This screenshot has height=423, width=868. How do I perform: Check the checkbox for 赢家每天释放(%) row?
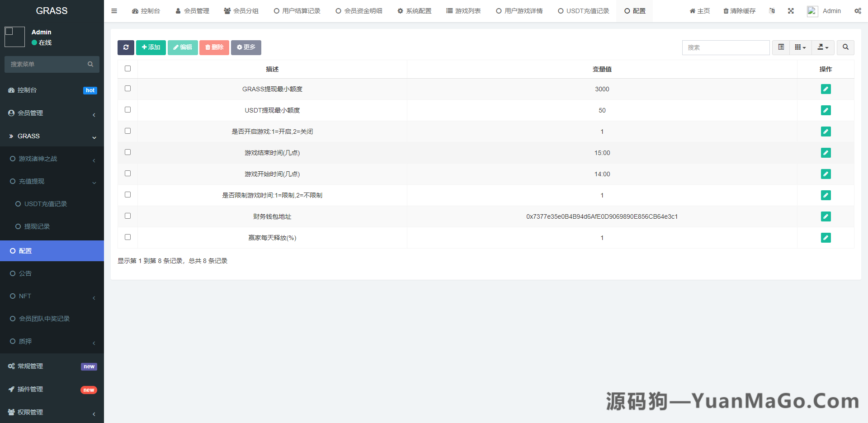127,237
